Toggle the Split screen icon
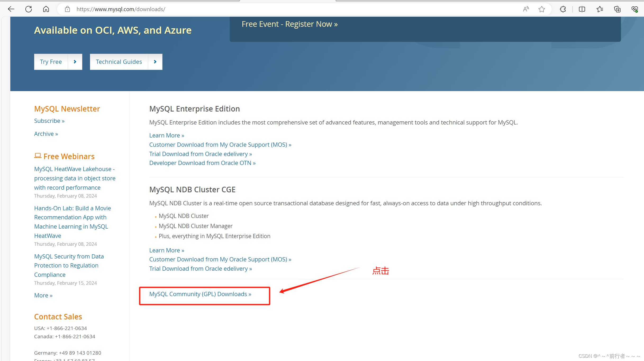Viewport: 644px width, 361px height. pyautogui.click(x=582, y=9)
